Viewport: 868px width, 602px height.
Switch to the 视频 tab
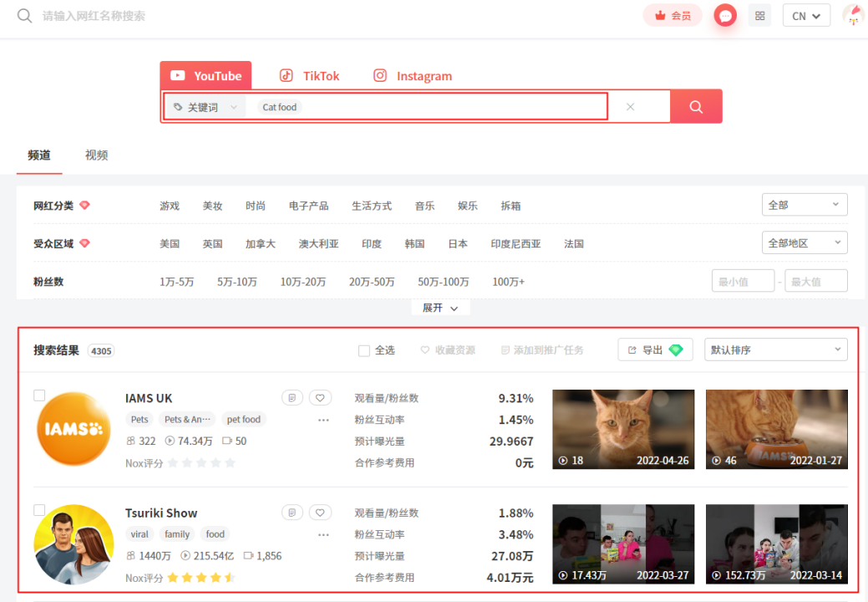click(96, 156)
